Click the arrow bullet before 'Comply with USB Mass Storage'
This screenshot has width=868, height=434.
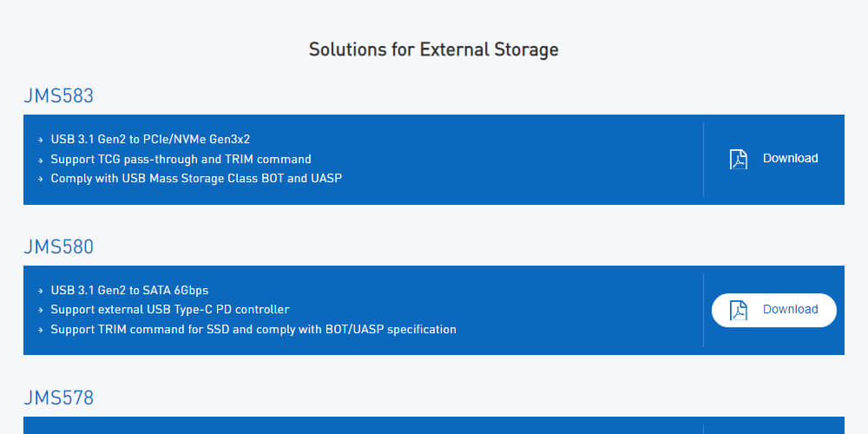[41, 180]
